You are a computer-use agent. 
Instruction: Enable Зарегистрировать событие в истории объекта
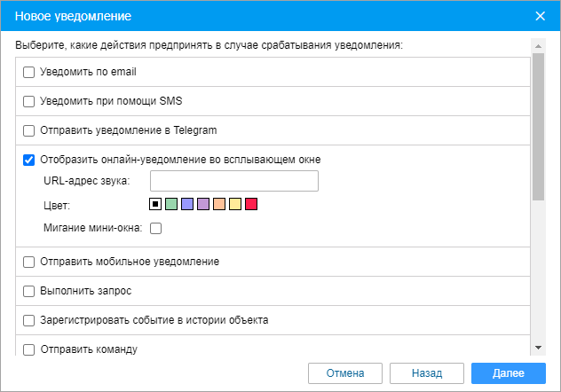click(28, 320)
